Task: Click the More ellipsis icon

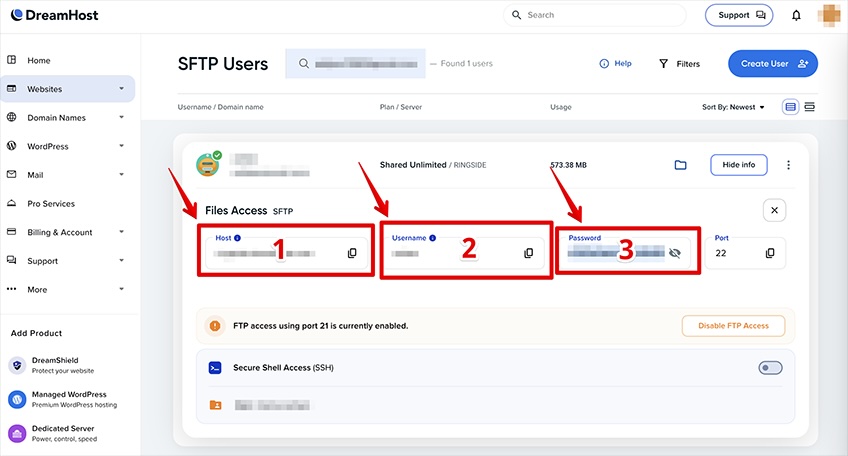Action: 11,289
